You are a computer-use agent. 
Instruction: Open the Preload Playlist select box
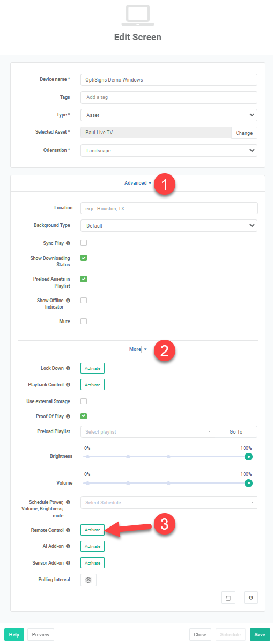tap(147, 431)
